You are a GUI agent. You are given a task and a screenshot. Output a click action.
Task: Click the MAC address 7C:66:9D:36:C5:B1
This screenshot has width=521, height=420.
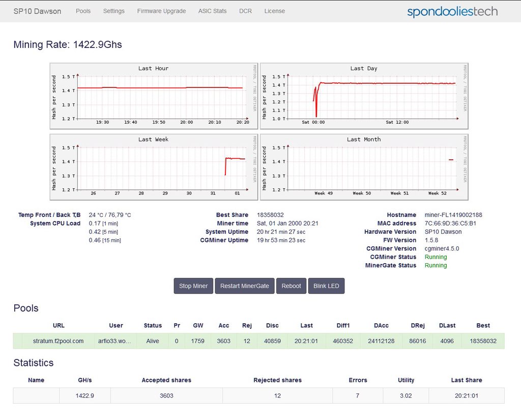(x=450, y=223)
